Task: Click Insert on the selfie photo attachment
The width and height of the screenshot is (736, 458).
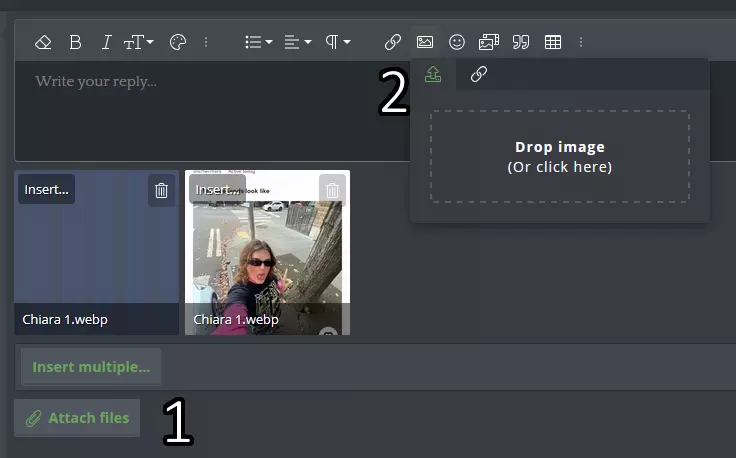Action: [217, 189]
